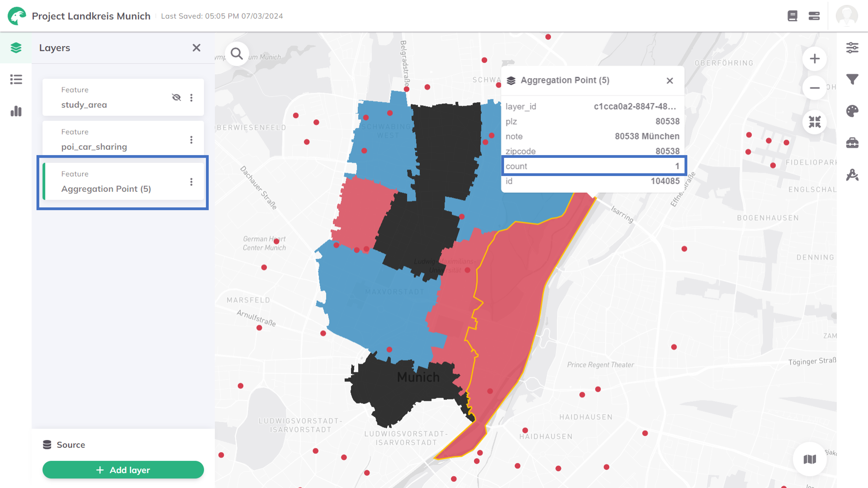Open the map search tool
Screen dimensions: 868x488
coord(237,54)
